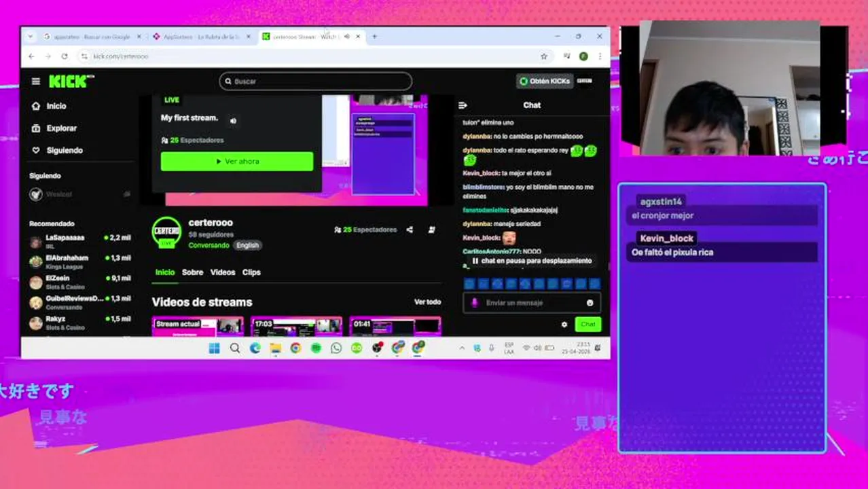Click the Conversando category link
868x489 pixels.
[x=209, y=245]
